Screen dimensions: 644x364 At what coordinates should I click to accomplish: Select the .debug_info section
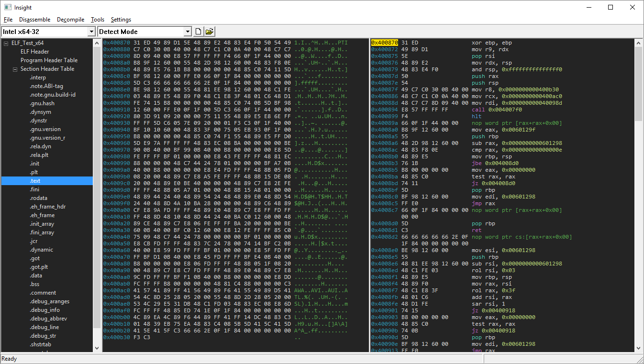pyautogui.click(x=44, y=310)
